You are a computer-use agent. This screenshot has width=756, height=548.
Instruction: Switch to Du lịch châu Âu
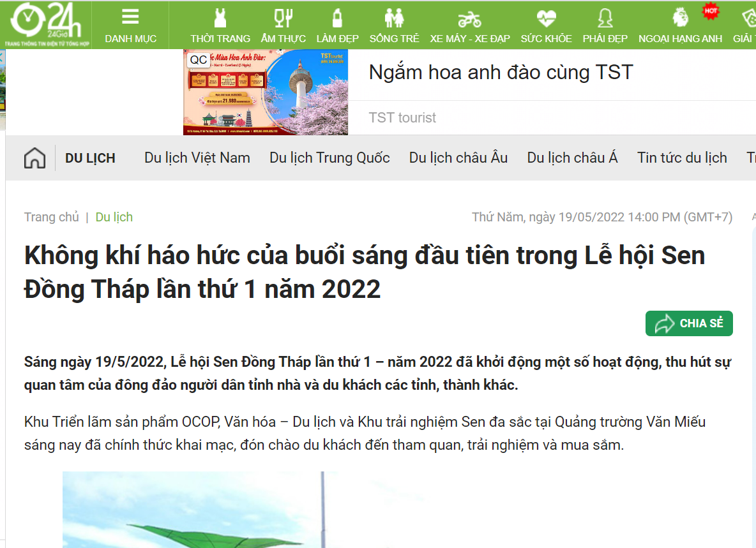(x=458, y=158)
